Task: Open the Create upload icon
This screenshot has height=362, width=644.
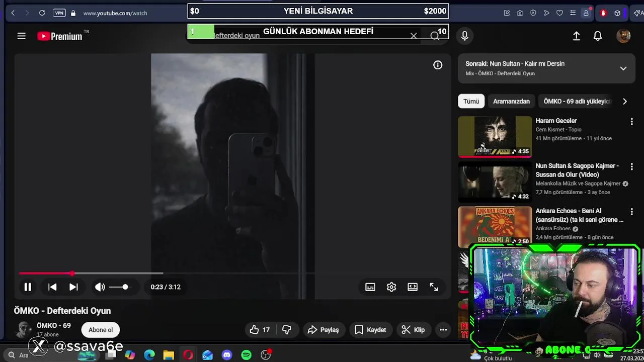Action: coord(577,36)
